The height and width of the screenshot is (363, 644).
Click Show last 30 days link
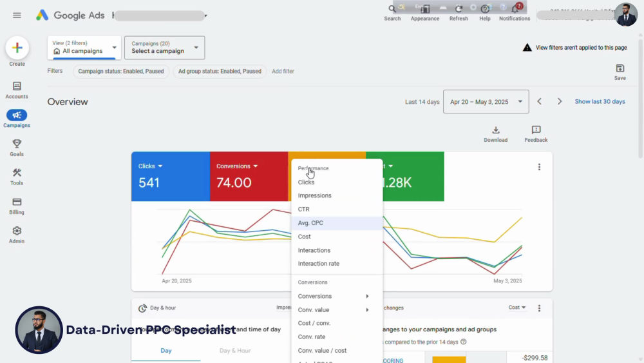[x=600, y=101]
